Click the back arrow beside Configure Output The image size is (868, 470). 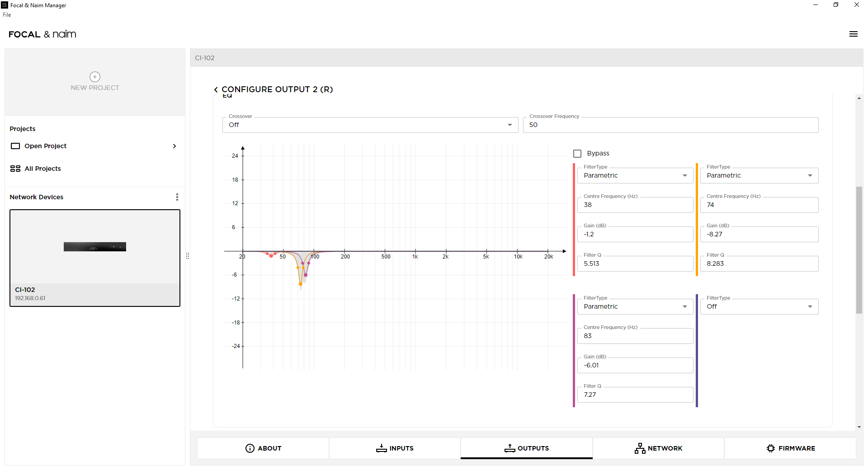pyautogui.click(x=216, y=89)
